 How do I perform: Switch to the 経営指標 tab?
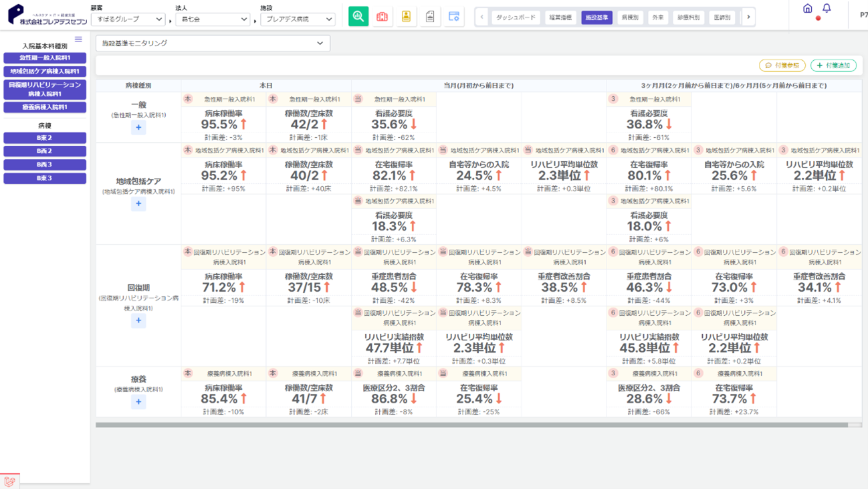pos(560,17)
